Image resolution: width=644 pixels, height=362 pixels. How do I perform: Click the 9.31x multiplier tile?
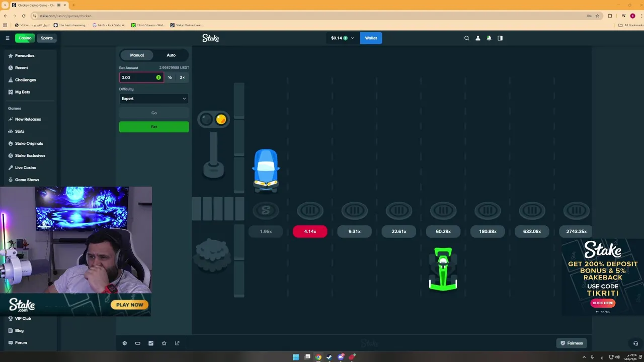coord(354,231)
